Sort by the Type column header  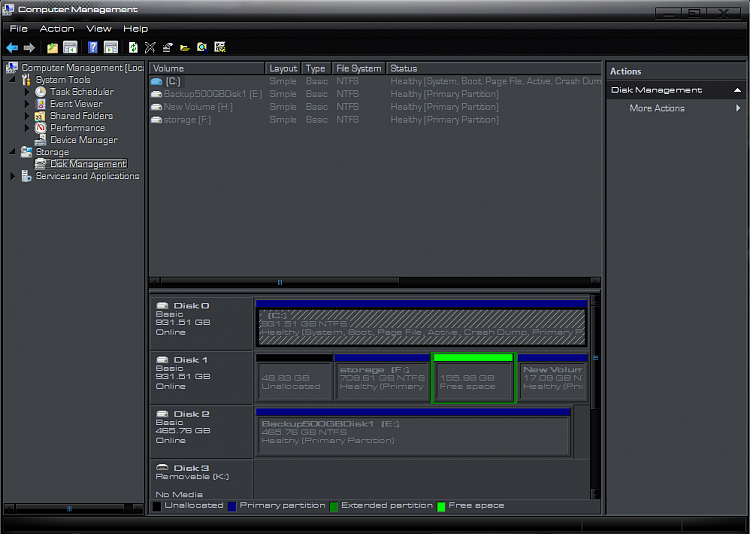point(316,68)
